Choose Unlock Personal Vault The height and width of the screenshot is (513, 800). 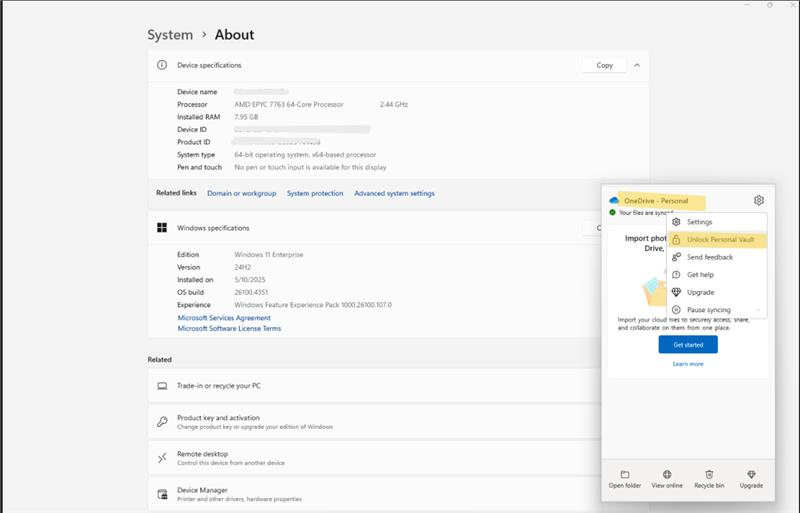(717, 239)
